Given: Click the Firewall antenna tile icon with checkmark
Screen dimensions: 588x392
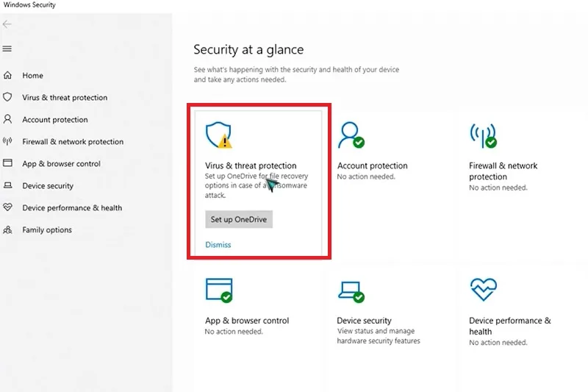Looking at the screenshot, I should tap(484, 136).
